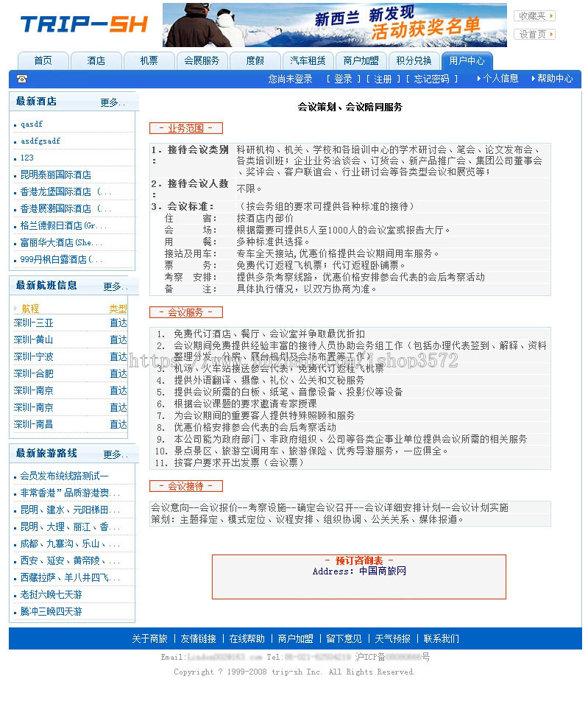Open flight 深圳-三亚
The image size is (588, 718).
point(34,323)
